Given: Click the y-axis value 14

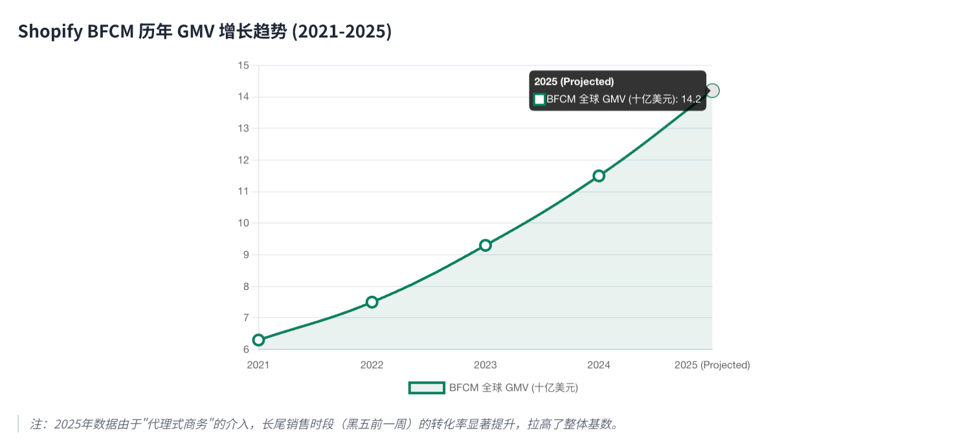Looking at the screenshot, I should coord(243,97).
